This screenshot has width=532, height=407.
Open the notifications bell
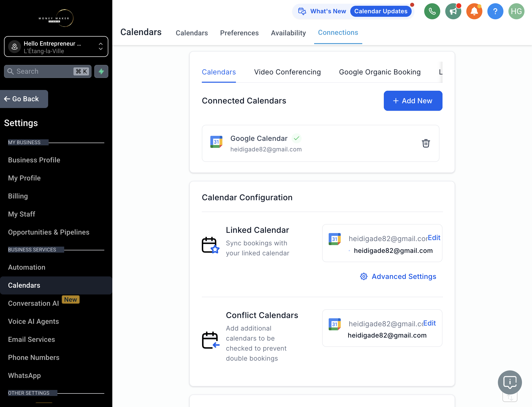(x=474, y=11)
